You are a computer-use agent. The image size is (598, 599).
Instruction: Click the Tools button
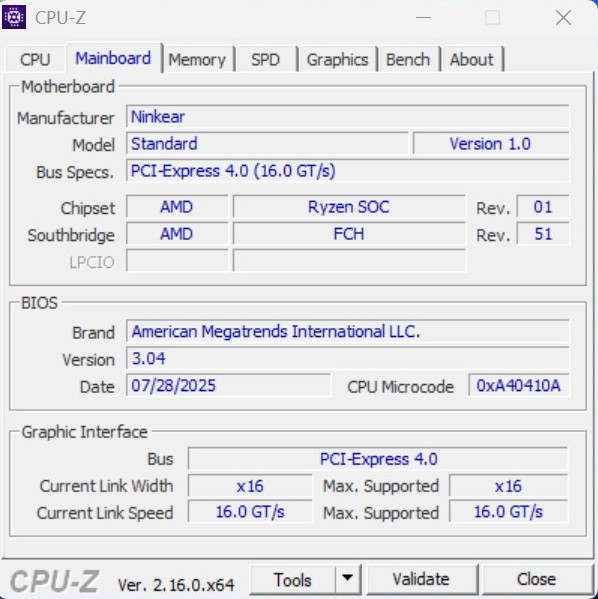293,579
